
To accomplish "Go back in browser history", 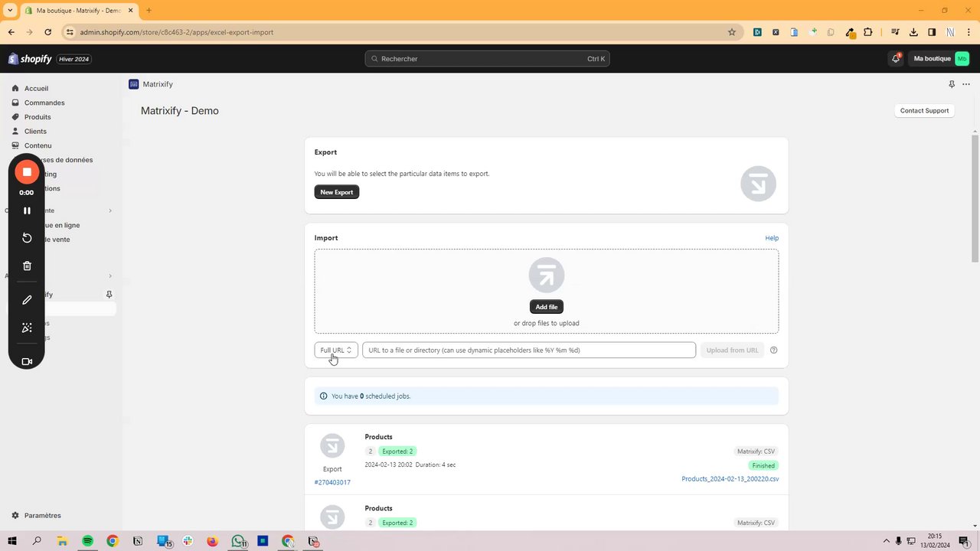I will tap(11, 32).
